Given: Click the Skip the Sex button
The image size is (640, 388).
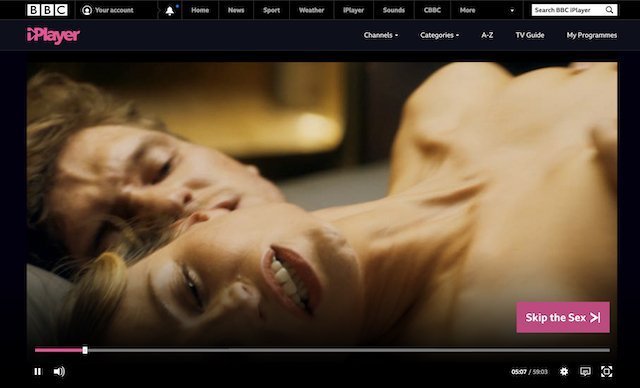Looking at the screenshot, I should tap(563, 317).
